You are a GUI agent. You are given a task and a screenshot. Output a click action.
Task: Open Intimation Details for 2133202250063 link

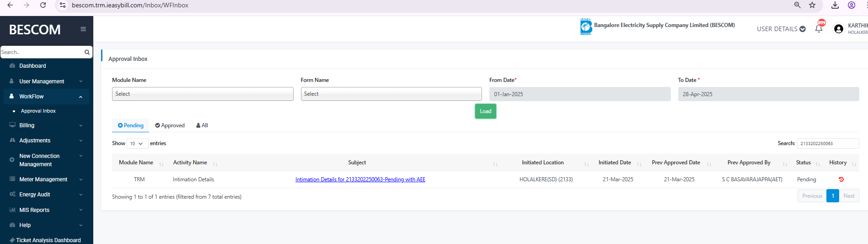[x=360, y=179]
